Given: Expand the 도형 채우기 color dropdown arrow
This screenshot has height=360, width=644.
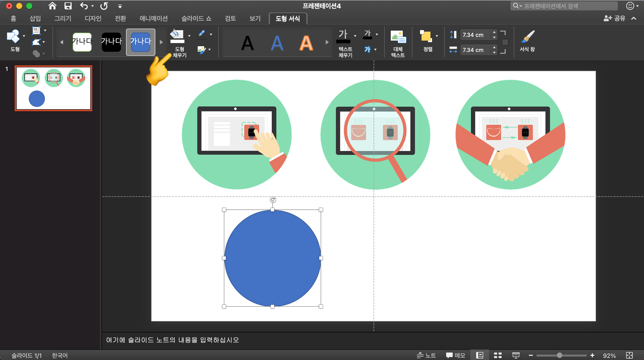Looking at the screenshot, I should (x=189, y=36).
